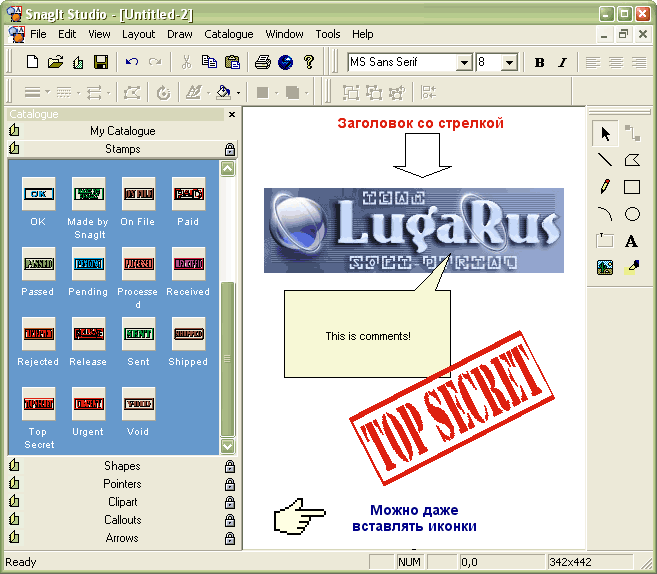Open a file with the Open folder icon
Image resolution: width=657 pixels, height=574 pixels.
55,62
